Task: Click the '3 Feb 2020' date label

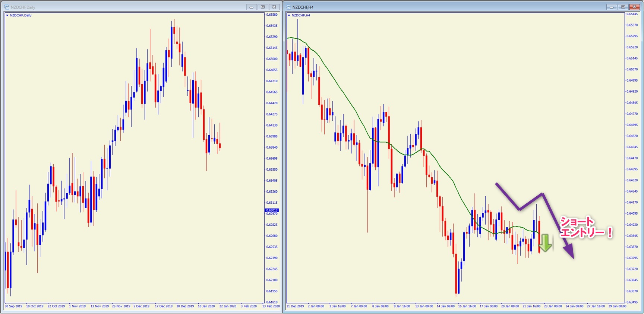Action: (x=249, y=306)
